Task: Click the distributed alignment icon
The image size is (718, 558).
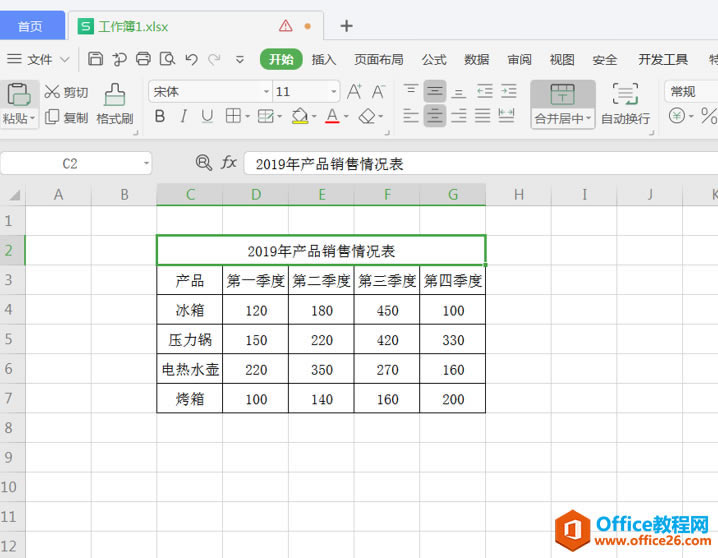Action: tap(506, 116)
